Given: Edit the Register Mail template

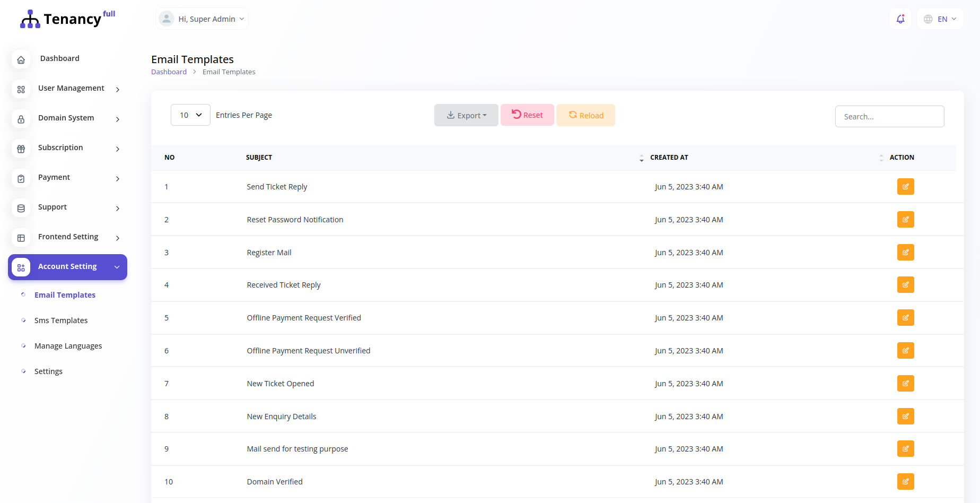Looking at the screenshot, I should pyautogui.click(x=905, y=253).
